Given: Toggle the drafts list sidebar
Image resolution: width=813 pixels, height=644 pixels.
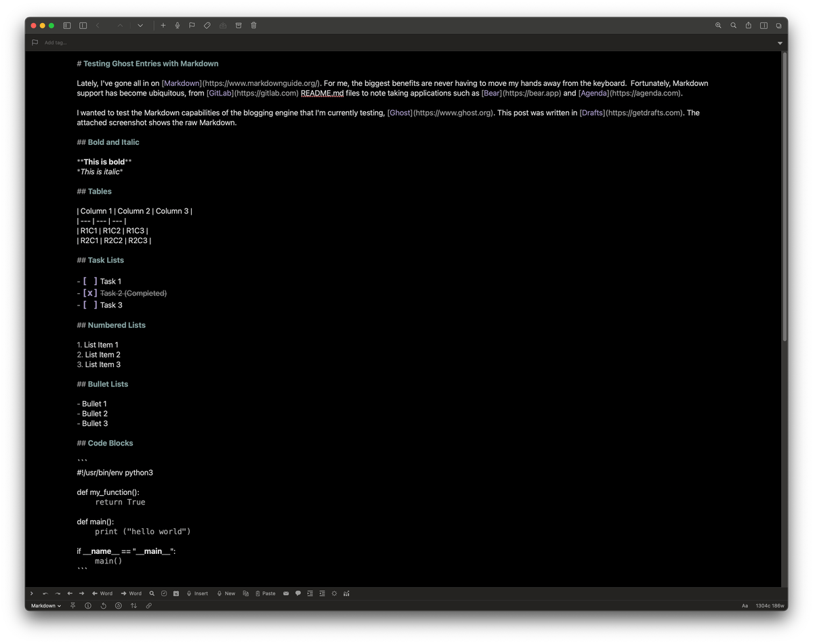Looking at the screenshot, I should tap(67, 25).
